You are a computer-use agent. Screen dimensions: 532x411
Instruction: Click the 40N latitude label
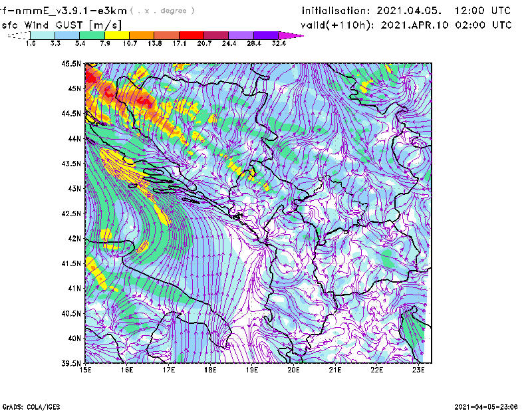click(x=74, y=339)
